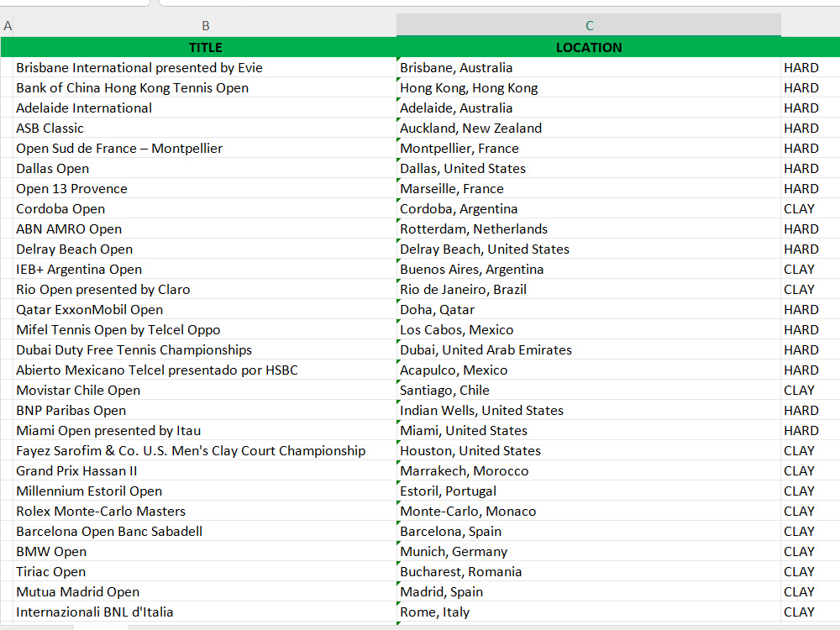Select location cell 'Dallas, United States'
840x630 pixels.
[589, 168]
